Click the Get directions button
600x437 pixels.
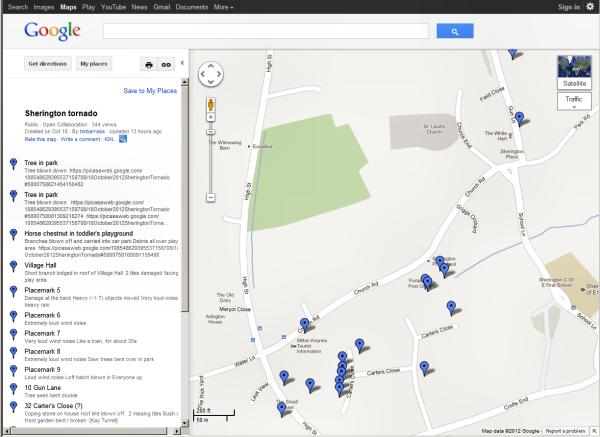coord(48,64)
